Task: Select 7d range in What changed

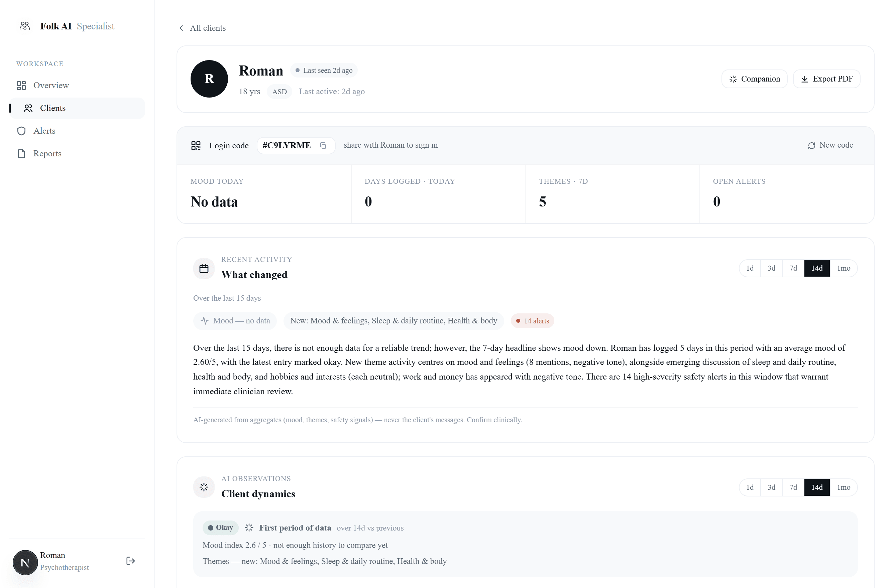Action: pos(793,268)
